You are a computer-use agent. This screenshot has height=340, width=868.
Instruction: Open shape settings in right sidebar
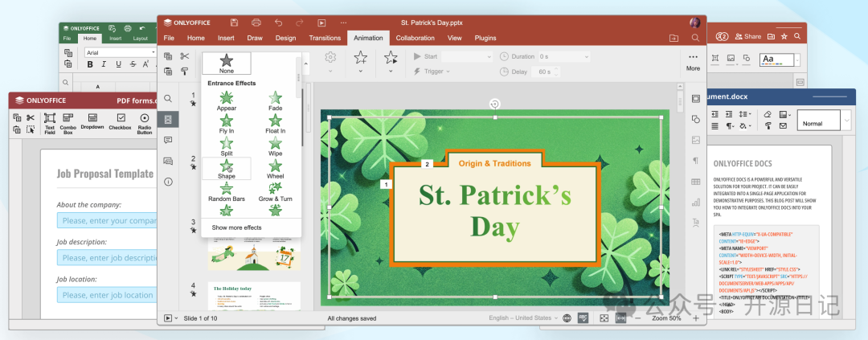click(696, 119)
